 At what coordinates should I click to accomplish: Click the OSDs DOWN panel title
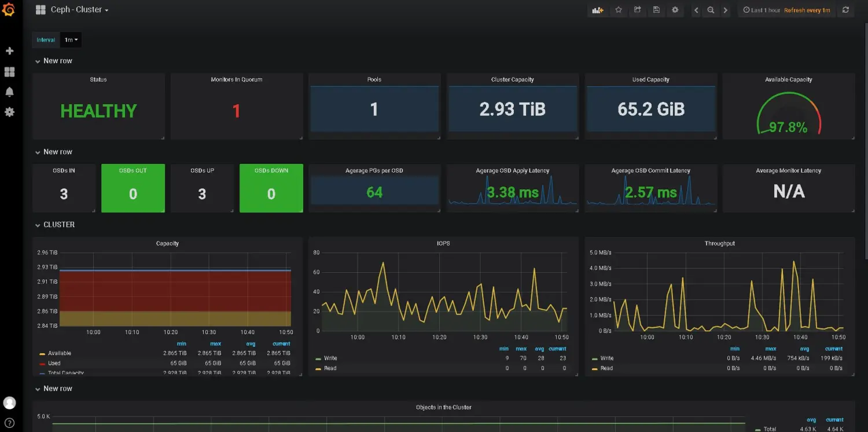pyautogui.click(x=271, y=171)
